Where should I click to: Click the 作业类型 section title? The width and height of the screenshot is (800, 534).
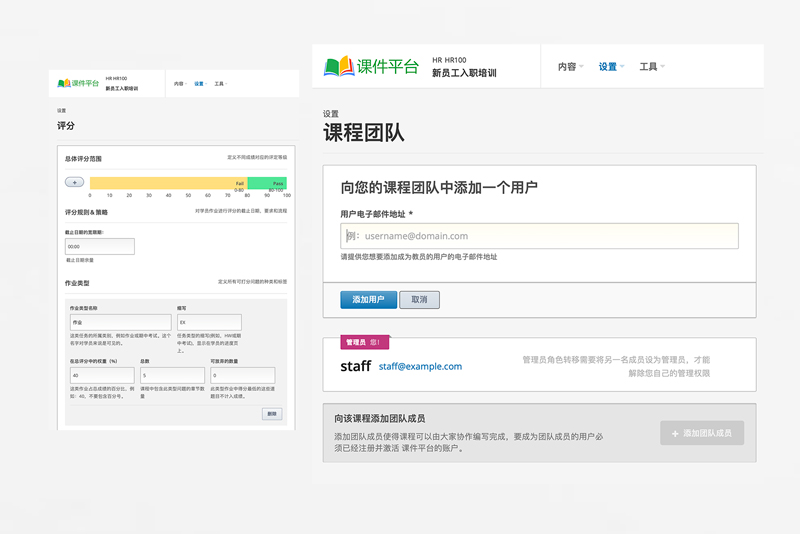pyautogui.click(x=77, y=283)
